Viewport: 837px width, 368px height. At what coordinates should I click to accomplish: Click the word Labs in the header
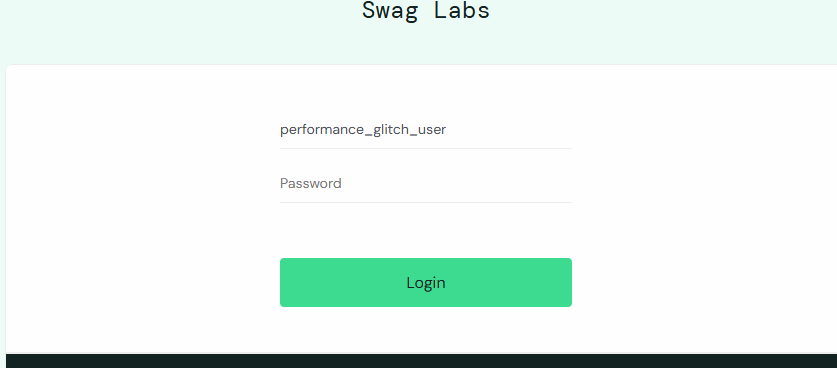tap(462, 10)
